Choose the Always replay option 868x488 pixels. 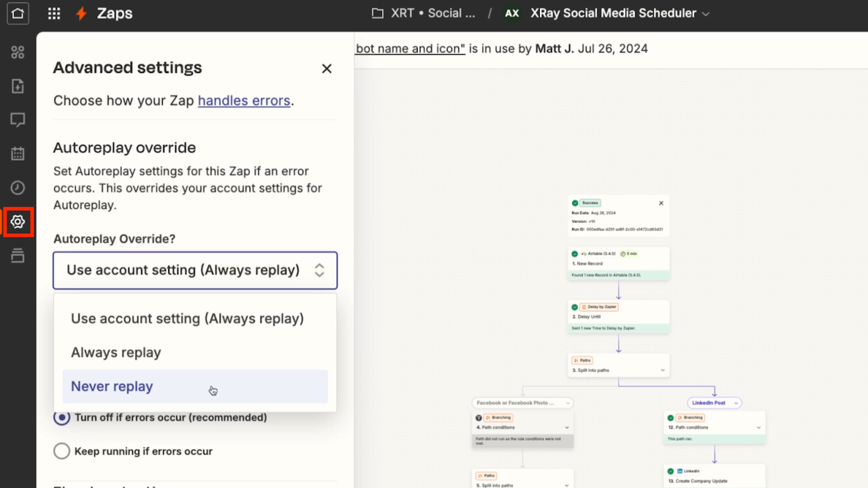tap(195, 352)
